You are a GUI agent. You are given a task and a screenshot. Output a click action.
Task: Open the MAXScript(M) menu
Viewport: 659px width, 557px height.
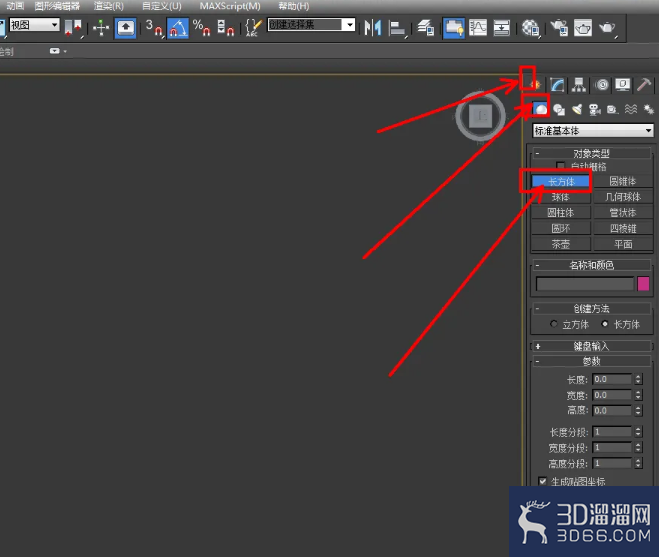click(x=230, y=6)
